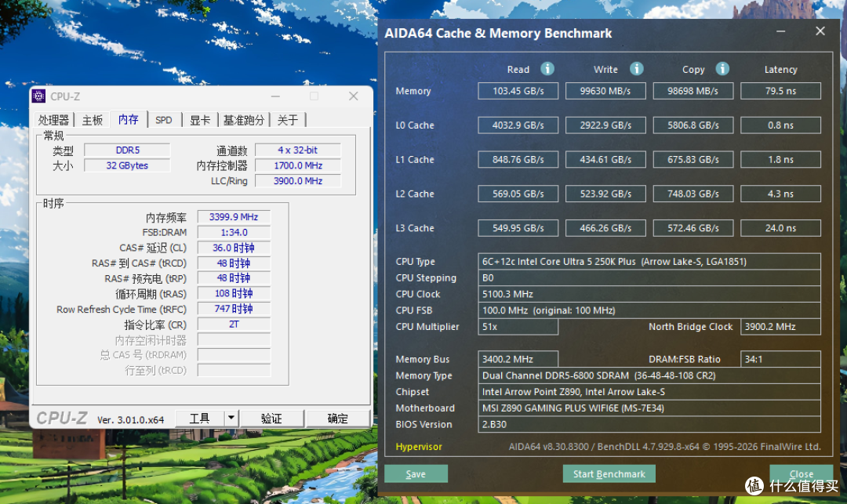This screenshot has height=504, width=847.
Task: Click the Memory Copy value 98698 MB/s
Action: click(x=693, y=91)
